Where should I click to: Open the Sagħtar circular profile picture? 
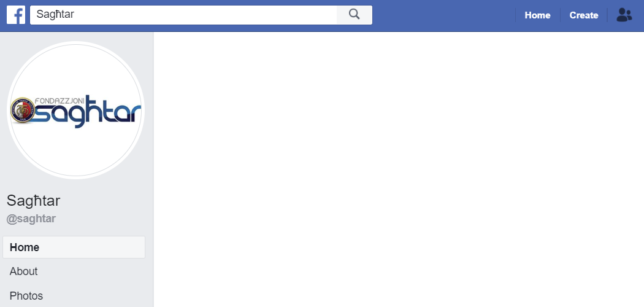76,110
